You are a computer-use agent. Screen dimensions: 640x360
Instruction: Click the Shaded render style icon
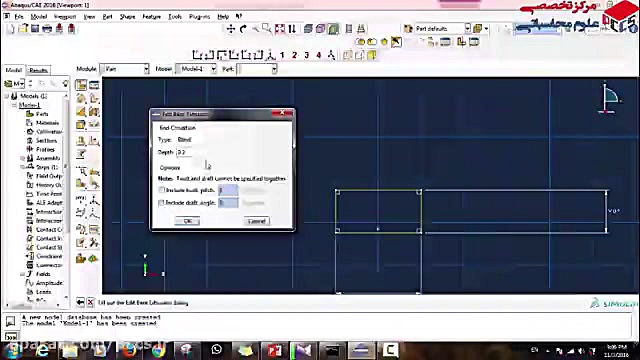(333, 29)
